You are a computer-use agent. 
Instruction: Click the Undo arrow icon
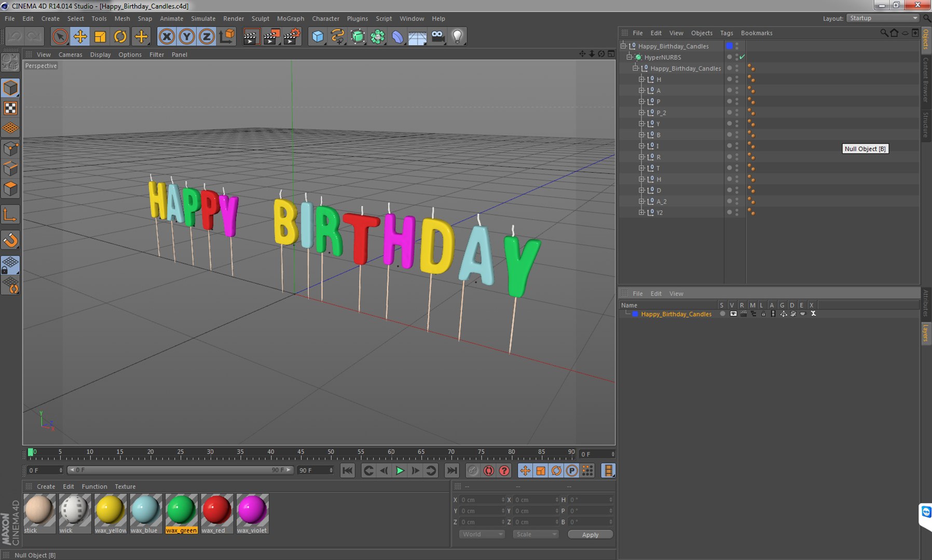(14, 36)
